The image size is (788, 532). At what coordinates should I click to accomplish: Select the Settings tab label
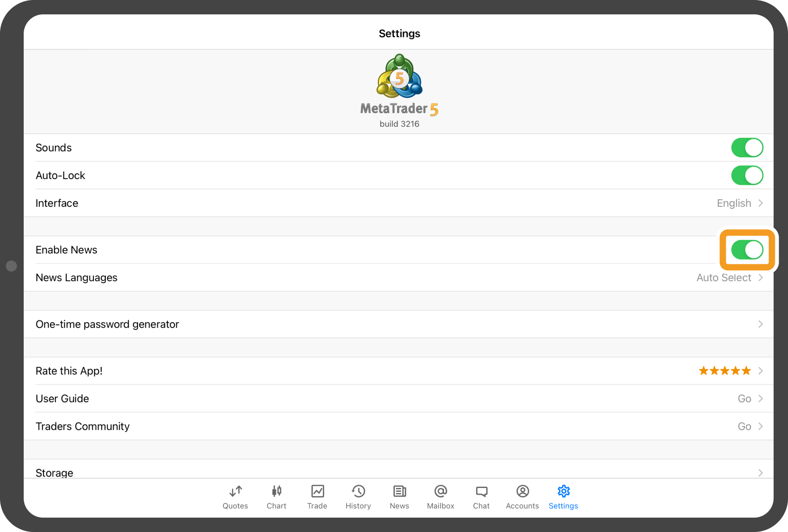(x=563, y=506)
